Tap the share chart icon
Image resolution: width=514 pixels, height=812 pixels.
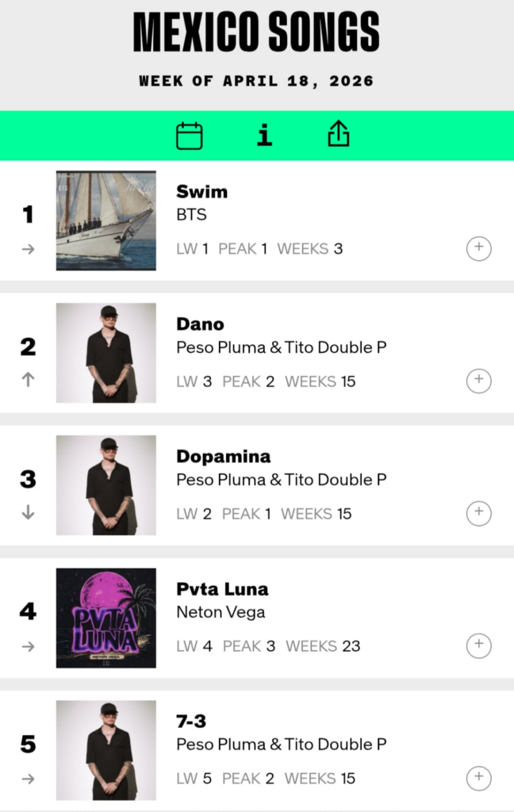tap(339, 136)
